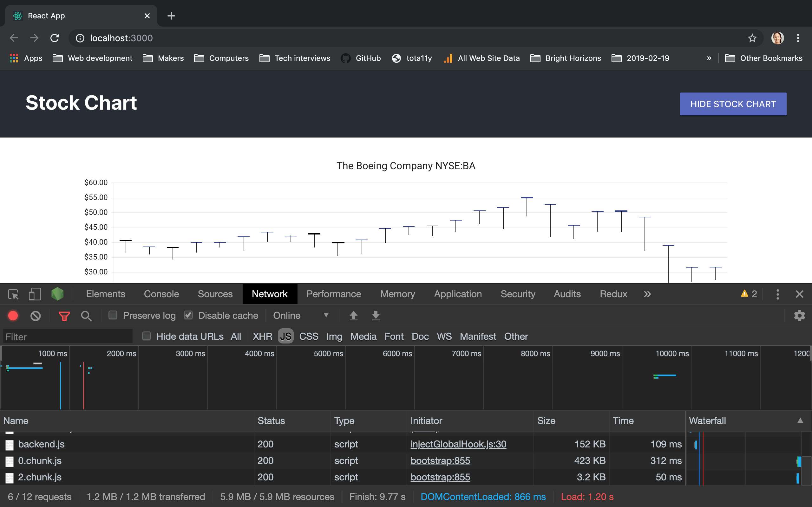812x507 pixels.
Task: Click the HIDE STOCK CHART button
Action: (x=733, y=104)
